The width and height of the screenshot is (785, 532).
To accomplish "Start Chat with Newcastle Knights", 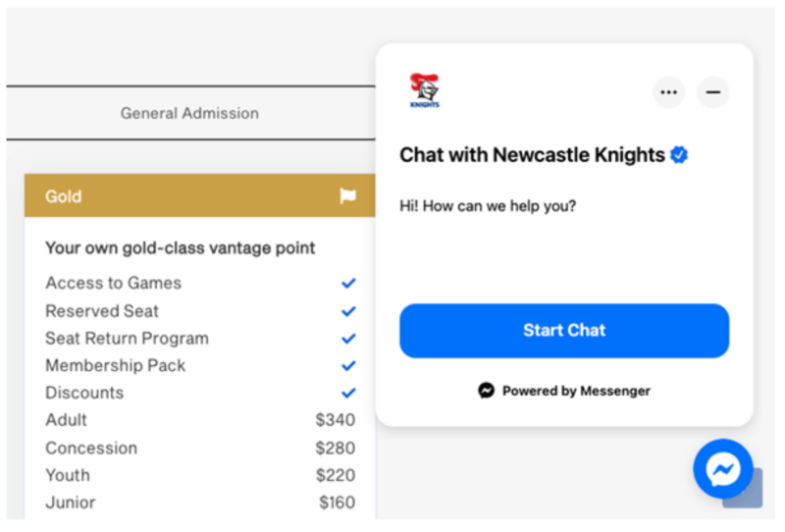I will (564, 331).
